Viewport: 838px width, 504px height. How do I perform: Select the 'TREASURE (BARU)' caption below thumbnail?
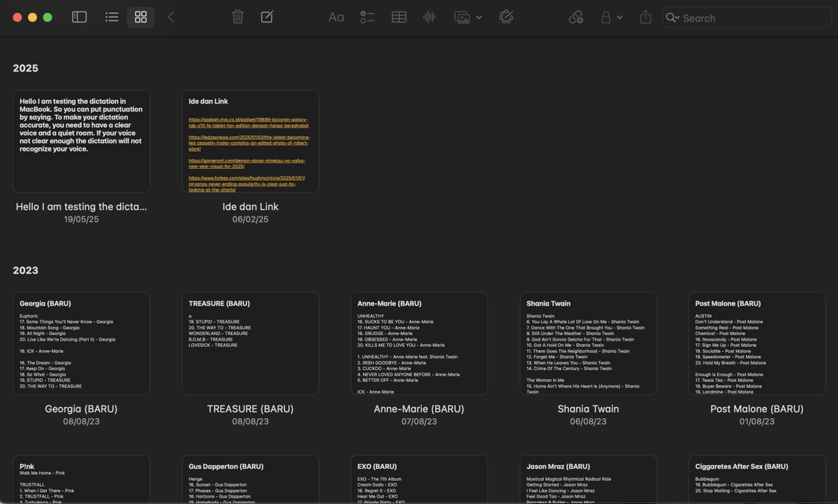coord(251,409)
